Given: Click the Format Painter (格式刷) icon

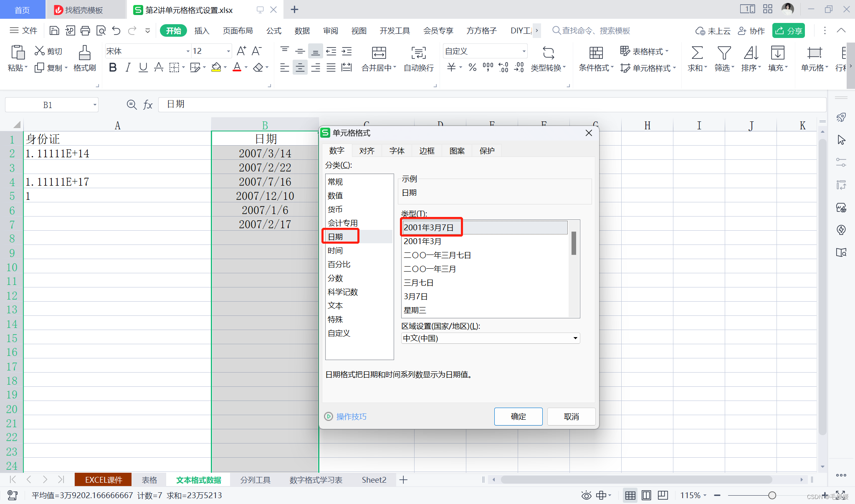Looking at the screenshot, I should pyautogui.click(x=84, y=53).
